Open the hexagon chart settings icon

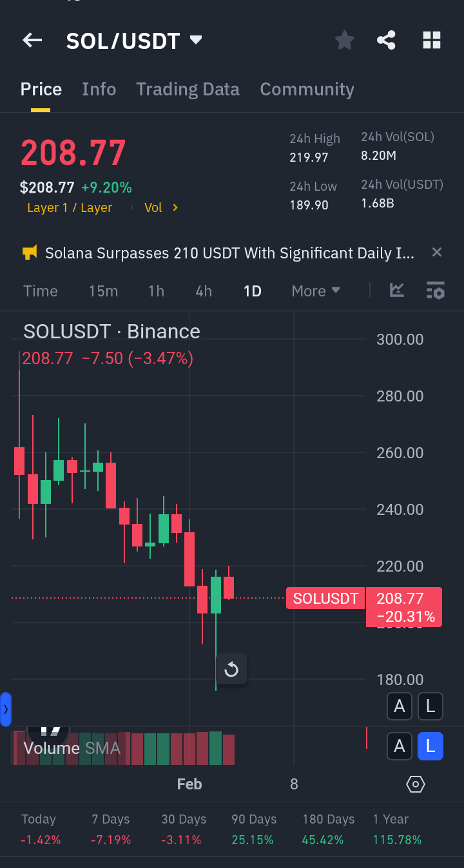point(416,784)
